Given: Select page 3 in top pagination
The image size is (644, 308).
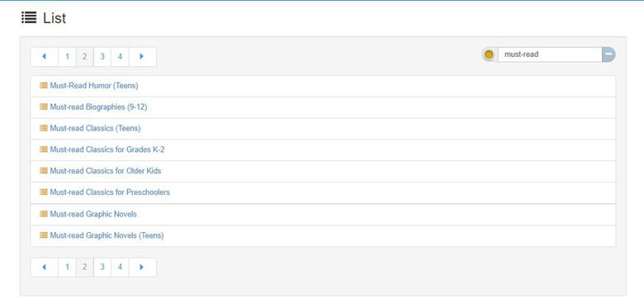Looking at the screenshot, I should (102, 57).
